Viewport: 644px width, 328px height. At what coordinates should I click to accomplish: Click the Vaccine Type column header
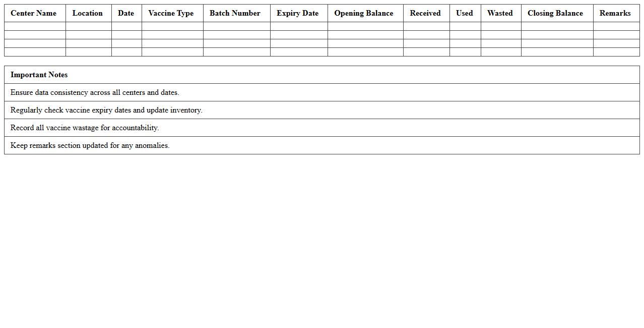tap(171, 13)
